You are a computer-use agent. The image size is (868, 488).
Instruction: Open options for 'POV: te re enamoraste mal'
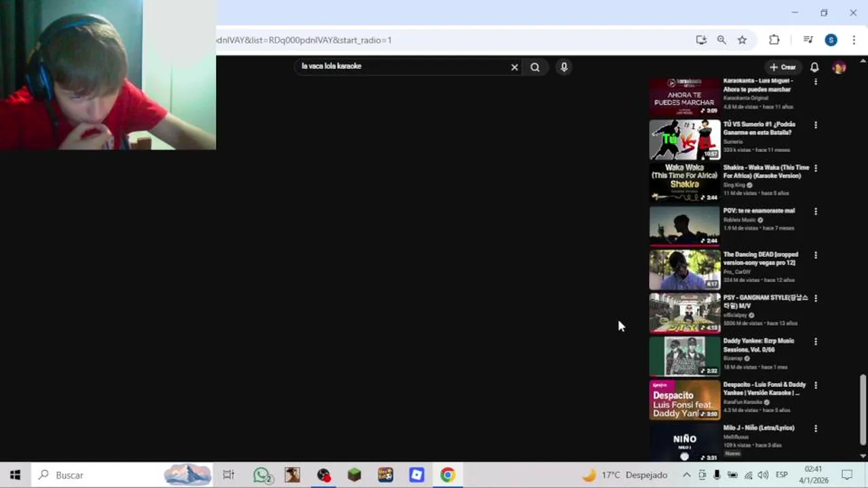(815, 211)
